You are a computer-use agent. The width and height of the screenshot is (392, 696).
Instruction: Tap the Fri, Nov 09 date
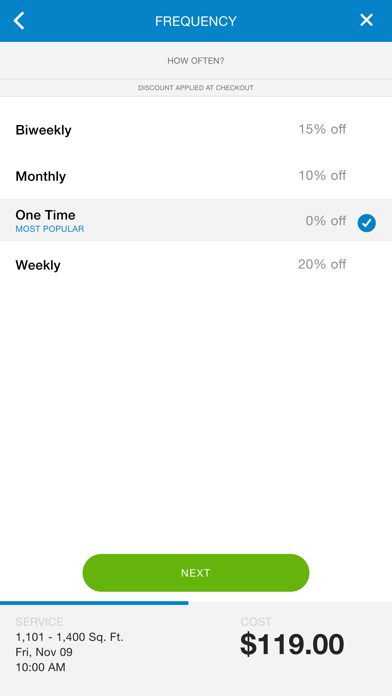coord(44,652)
